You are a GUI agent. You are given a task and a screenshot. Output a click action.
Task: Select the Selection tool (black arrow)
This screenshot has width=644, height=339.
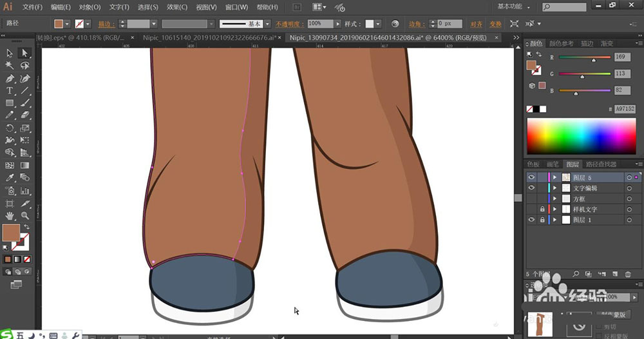point(10,53)
